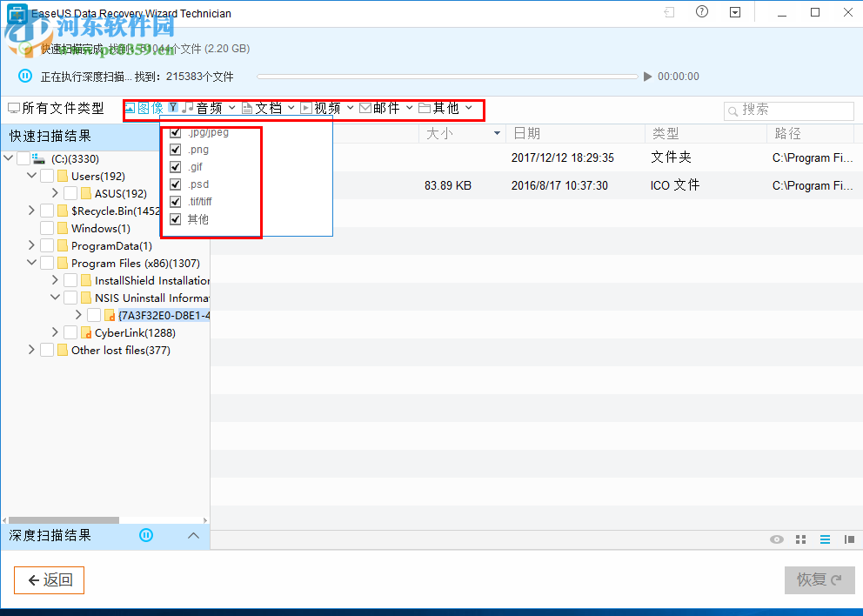Open the help question mark icon
The width and height of the screenshot is (863, 616).
coord(701,12)
